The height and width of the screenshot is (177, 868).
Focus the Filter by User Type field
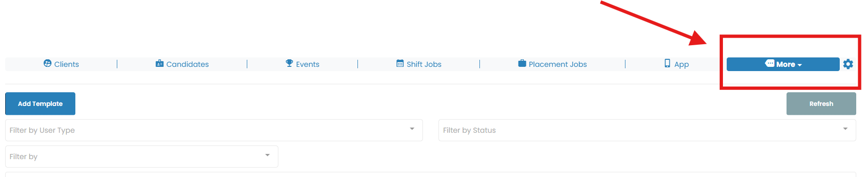[x=214, y=130]
